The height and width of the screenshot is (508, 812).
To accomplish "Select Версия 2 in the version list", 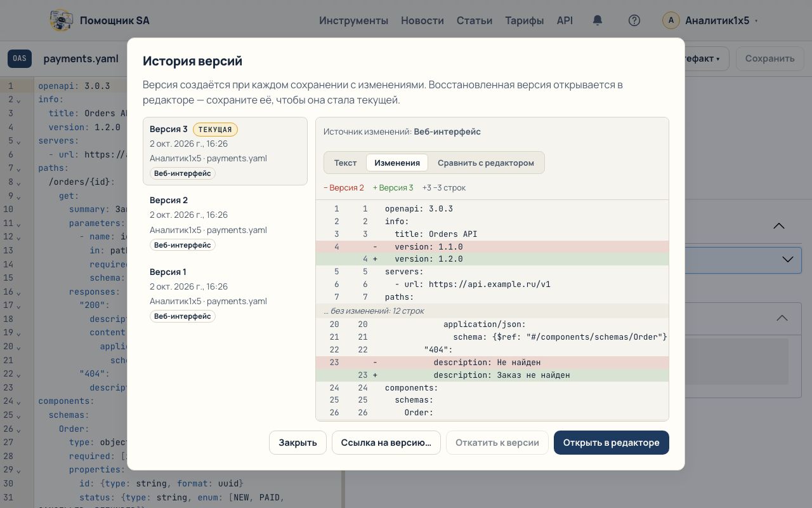I will click(225, 222).
